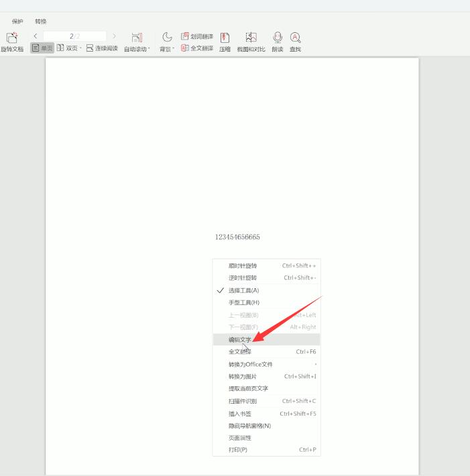Expand 转换为Office文件 submenu

pos(267,364)
